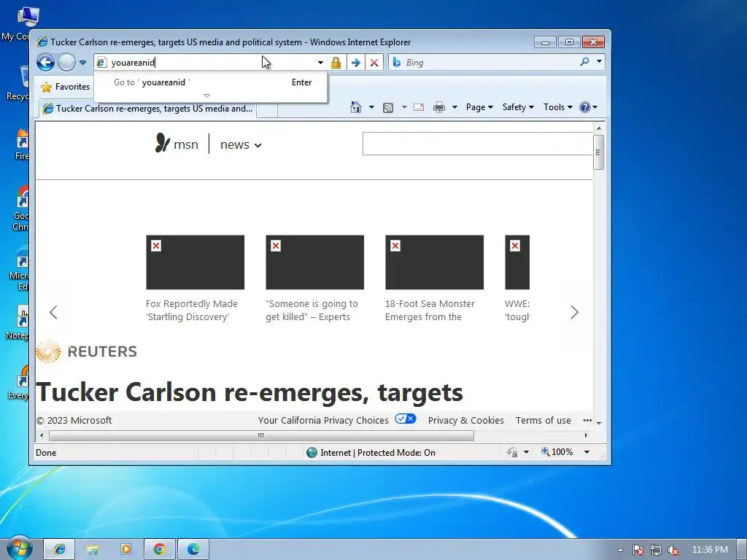Open 'Fox Reportedly Made Startling Discovery' thumbnail
The width and height of the screenshot is (747, 560).
(196, 262)
